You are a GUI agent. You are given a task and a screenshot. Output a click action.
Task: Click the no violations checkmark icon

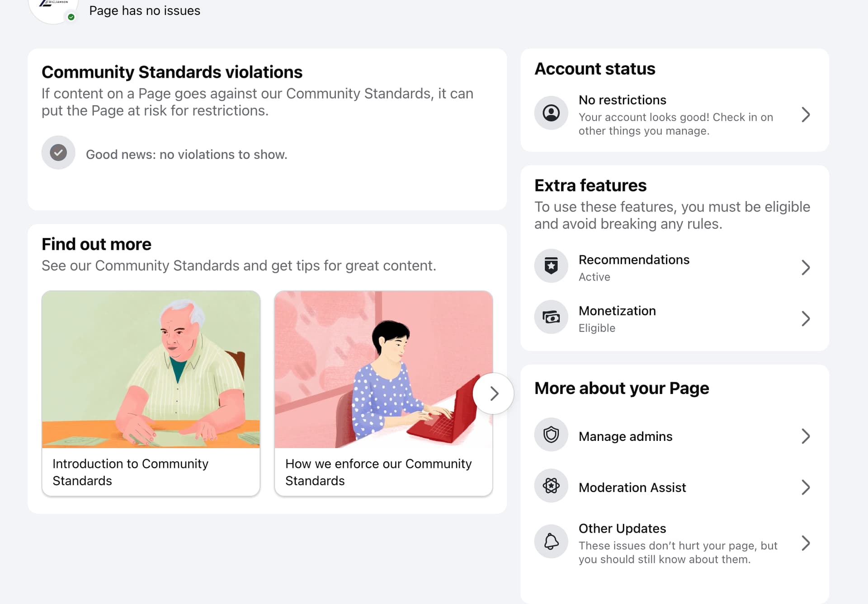click(58, 153)
